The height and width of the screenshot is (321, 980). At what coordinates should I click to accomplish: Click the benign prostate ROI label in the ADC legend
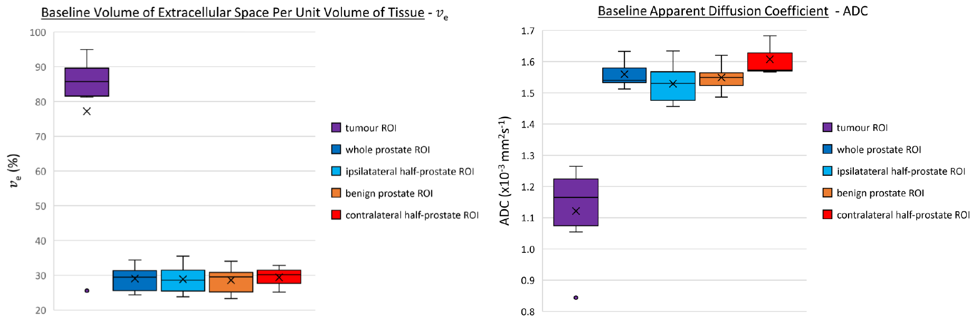click(880, 193)
